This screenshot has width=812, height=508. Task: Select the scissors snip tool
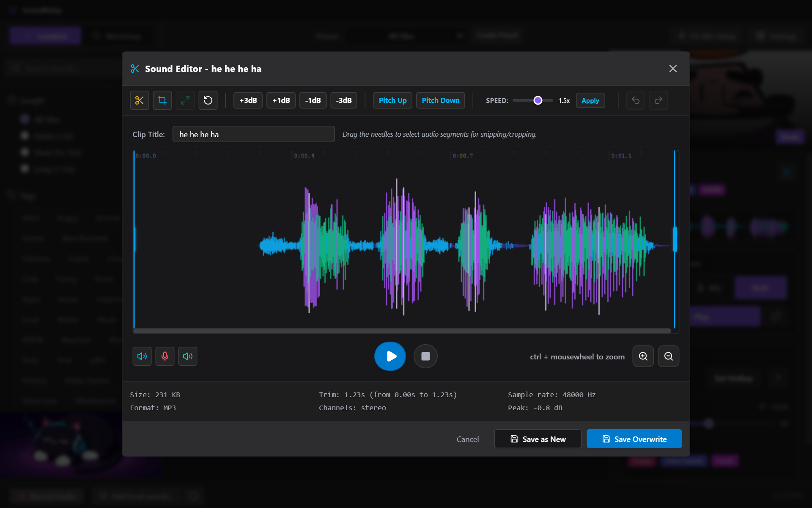(x=139, y=100)
